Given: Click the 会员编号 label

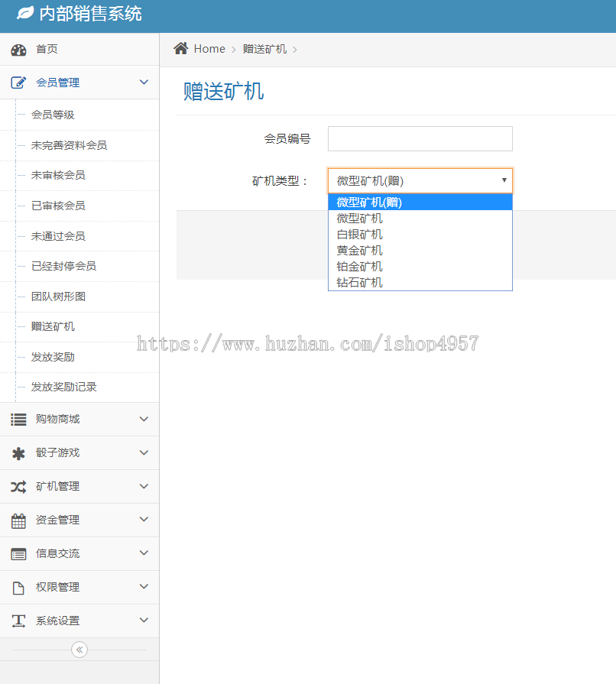Looking at the screenshot, I should pos(287,139).
